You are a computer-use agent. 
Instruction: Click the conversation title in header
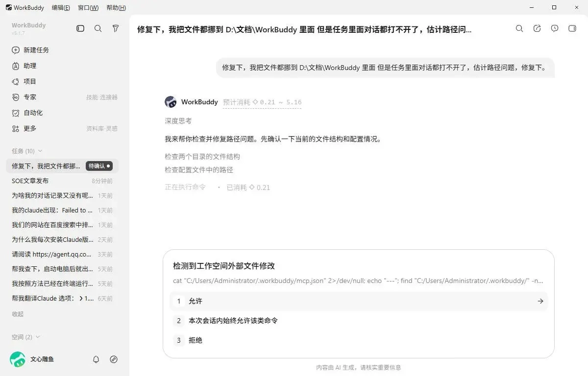click(304, 29)
